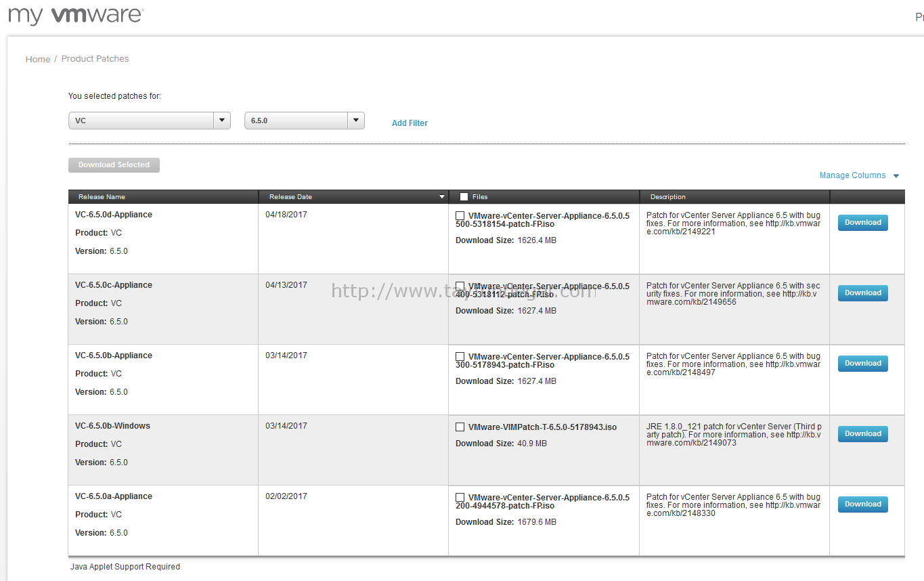924x581 pixels.
Task: Click the JRE 1.8.0_121 patch description
Action: coord(733,435)
